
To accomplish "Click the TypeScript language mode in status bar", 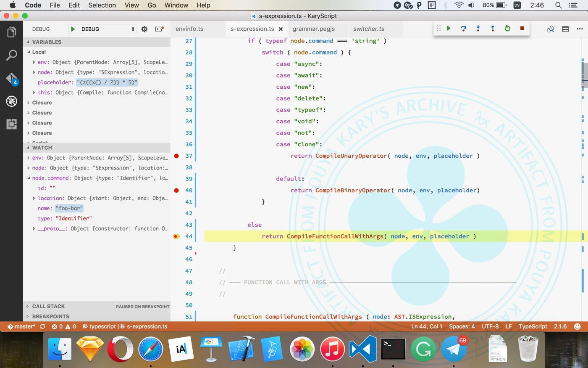I will (x=533, y=326).
